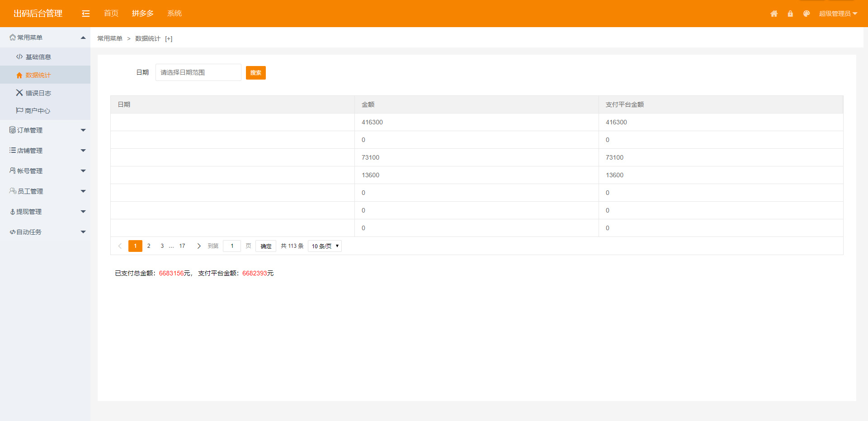Click the orange 搜索 button
The width and height of the screenshot is (868, 421).
pos(255,73)
